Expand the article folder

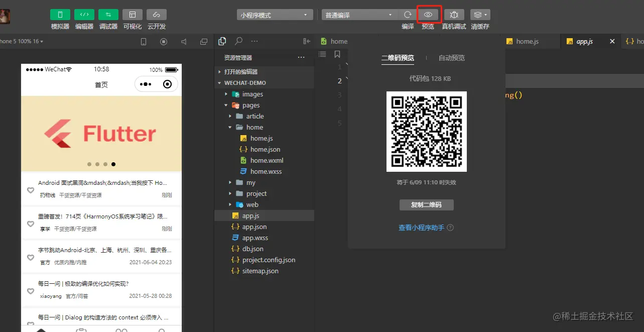point(264,116)
